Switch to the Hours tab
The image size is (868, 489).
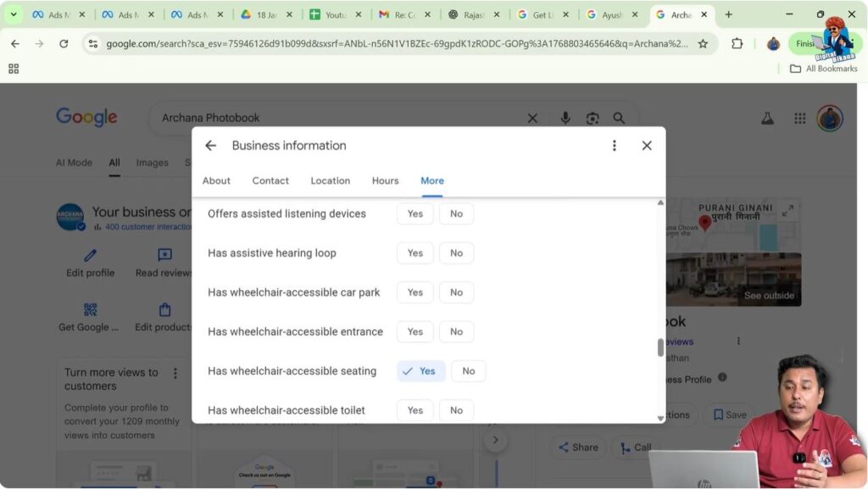tap(385, 181)
